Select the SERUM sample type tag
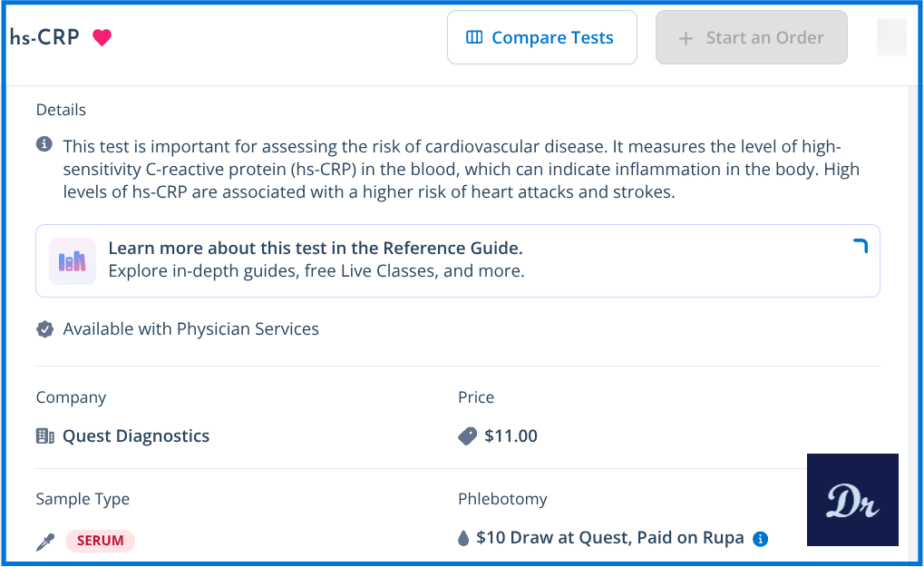 (100, 541)
